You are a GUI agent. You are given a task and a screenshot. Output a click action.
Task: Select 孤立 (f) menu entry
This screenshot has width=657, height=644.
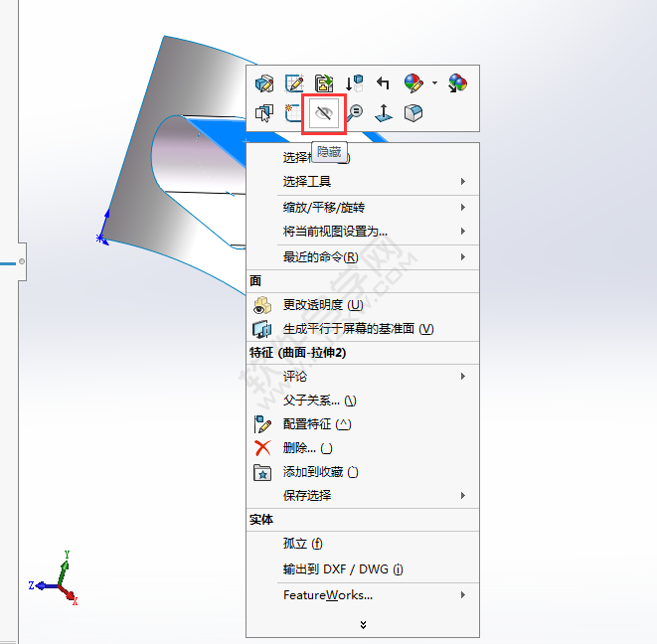(363, 544)
